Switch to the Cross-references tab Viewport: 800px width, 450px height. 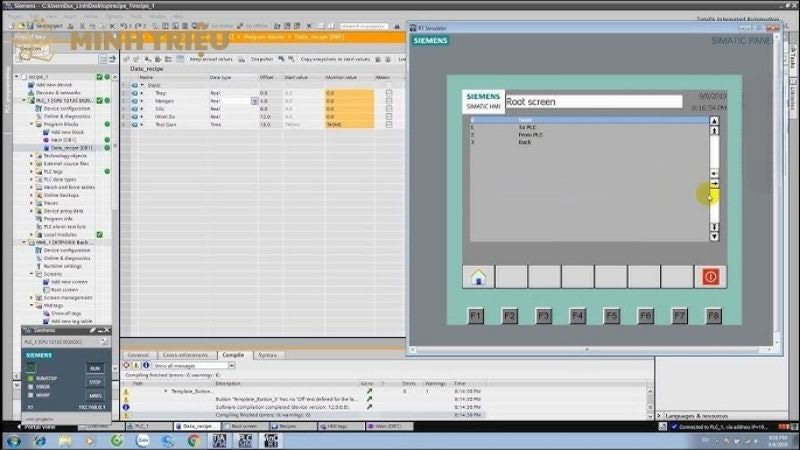(185, 355)
